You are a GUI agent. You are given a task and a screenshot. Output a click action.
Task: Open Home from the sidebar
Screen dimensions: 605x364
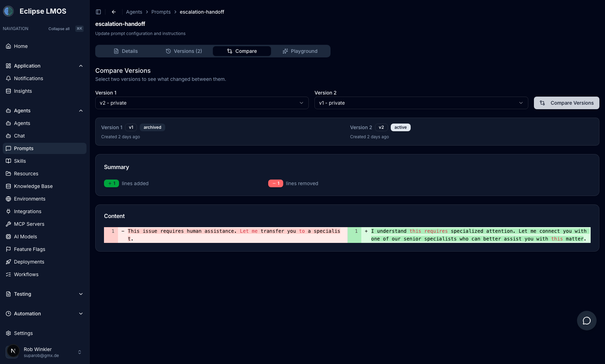tap(44, 46)
